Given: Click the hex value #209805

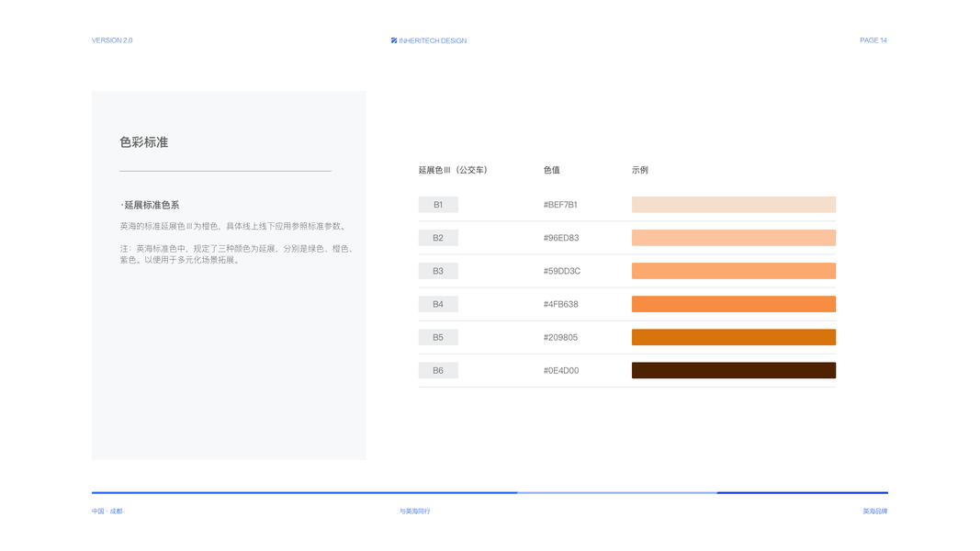Looking at the screenshot, I should [x=560, y=337].
